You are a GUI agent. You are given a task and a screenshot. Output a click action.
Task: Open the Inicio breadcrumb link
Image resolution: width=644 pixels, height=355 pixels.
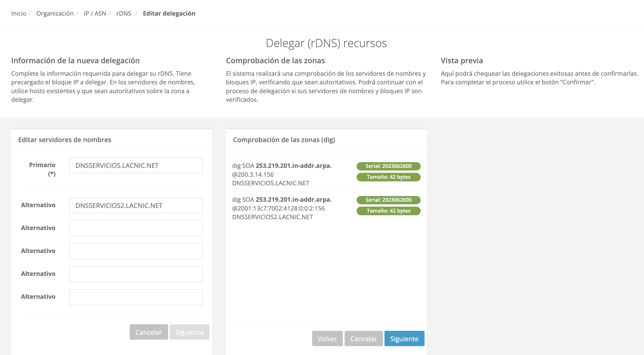click(x=18, y=13)
